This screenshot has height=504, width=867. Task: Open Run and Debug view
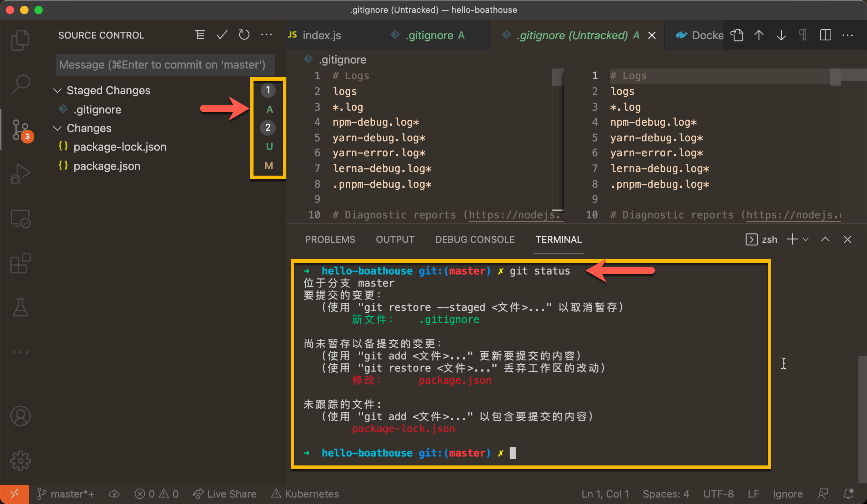click(x=20, y=174)
